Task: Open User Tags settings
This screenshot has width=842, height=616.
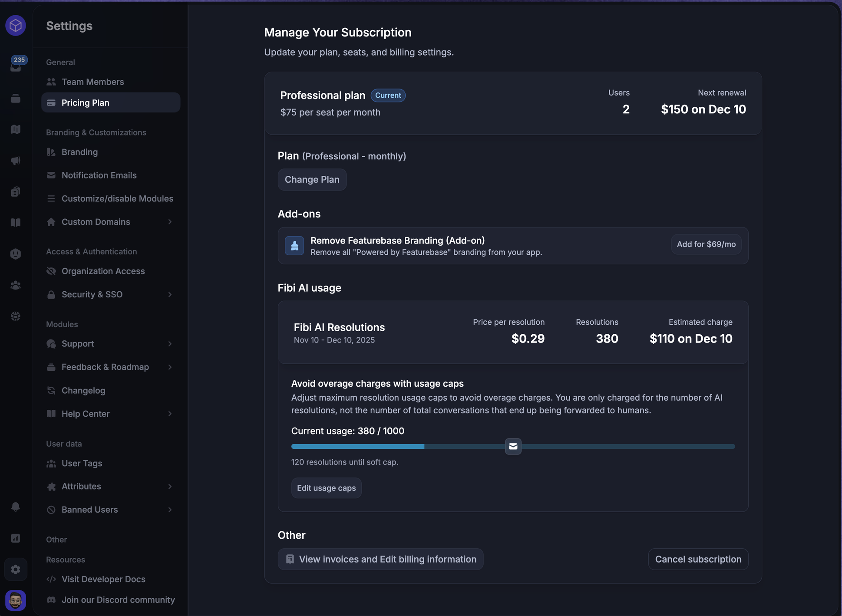Action: point(111,463)
